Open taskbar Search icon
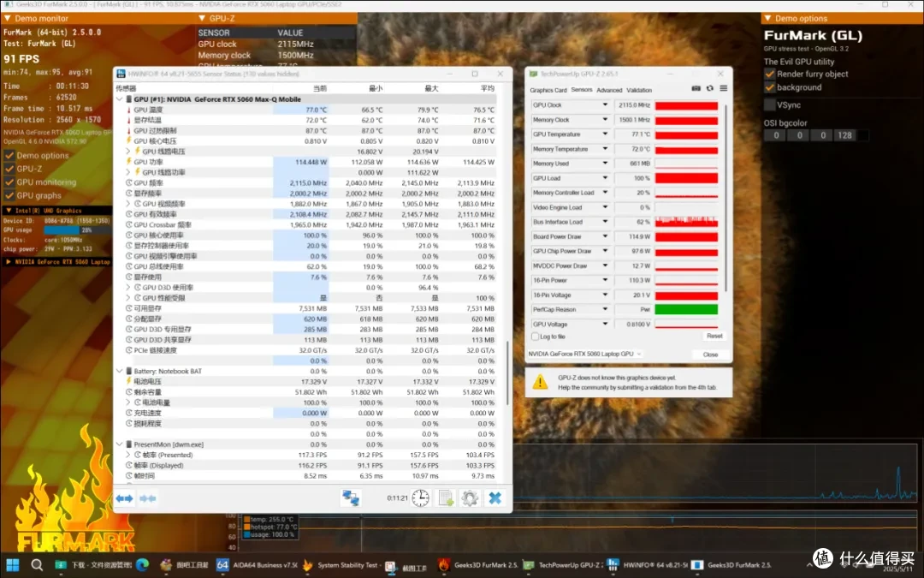Viewport: 924px width, 578px height. (x=37, y=565)
